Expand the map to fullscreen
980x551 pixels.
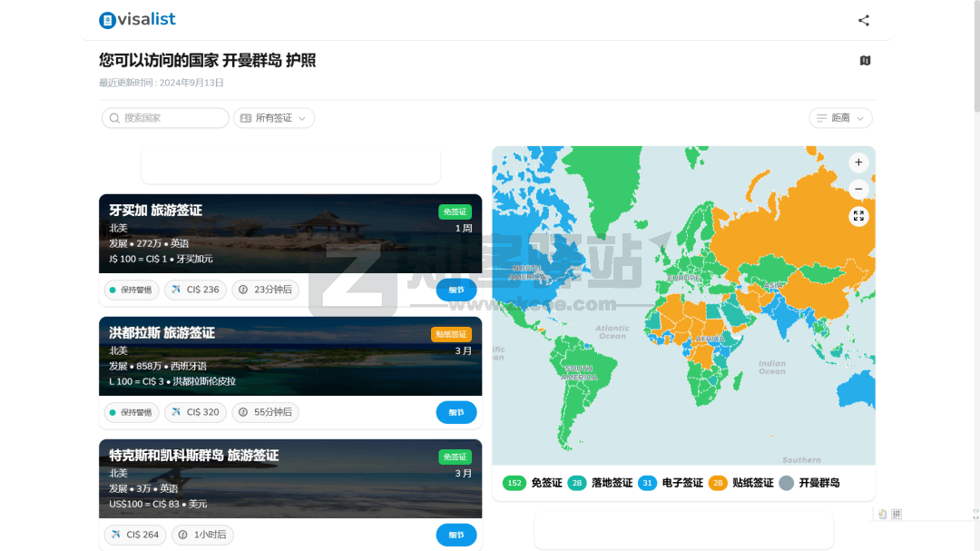click(x=858, y=216)
